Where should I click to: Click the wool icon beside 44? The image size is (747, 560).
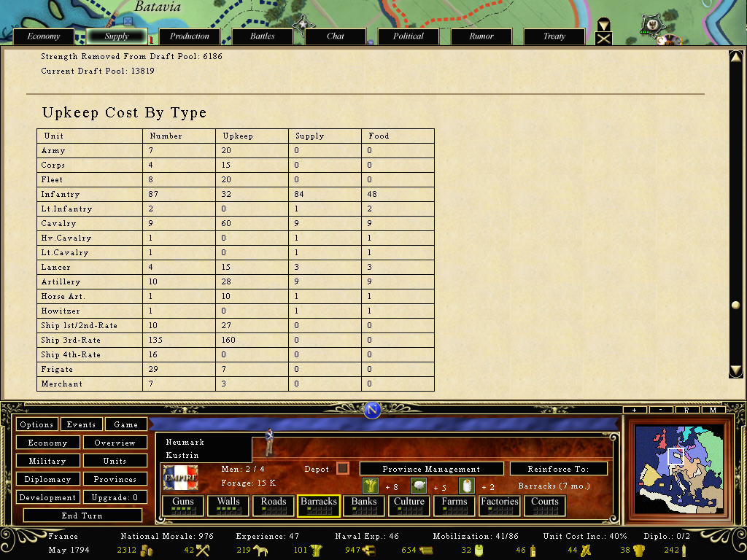click(x=586, y=551)
